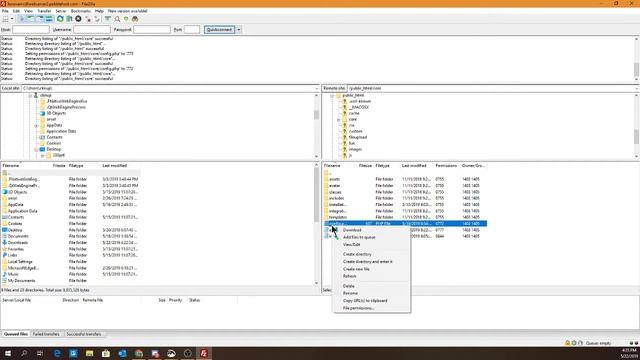The width and height of the screenshot is (640, 360).
Task: Click the Windows Start button on taskbar
Action: click(8, 353)
